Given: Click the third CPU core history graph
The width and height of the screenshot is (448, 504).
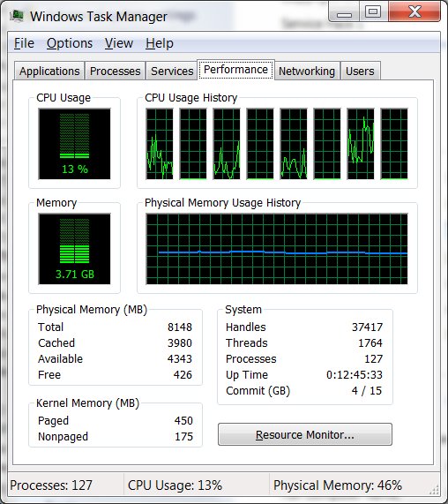Looking at the screenshot, I should [x=227, y=144].
